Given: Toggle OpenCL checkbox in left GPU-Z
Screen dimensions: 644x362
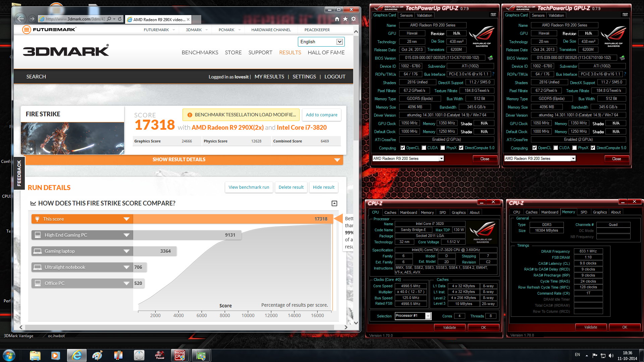Looking at the screenshot, I should tap(403, 148).
